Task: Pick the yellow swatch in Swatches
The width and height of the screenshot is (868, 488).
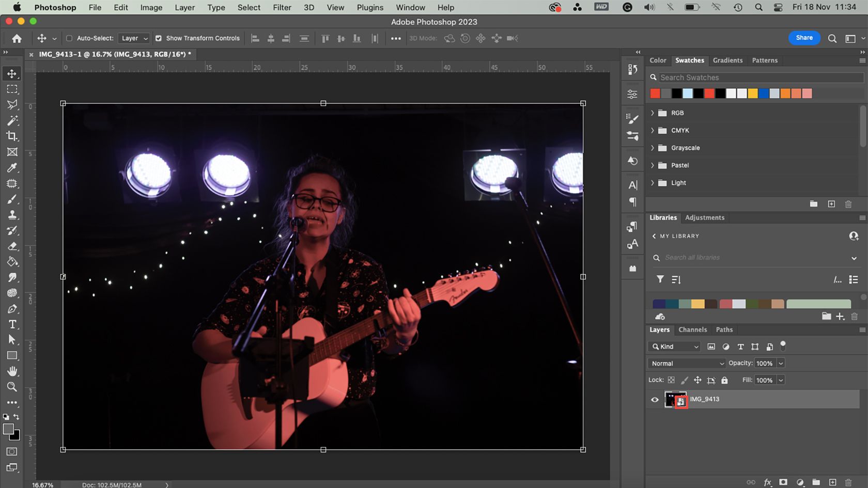Action: (753, 93)
